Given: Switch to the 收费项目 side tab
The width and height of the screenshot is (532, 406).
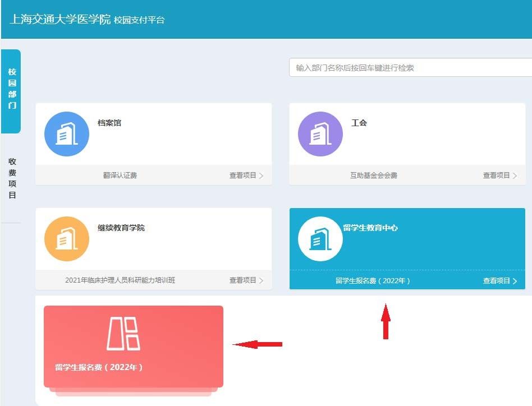Looking at the screenshot, I should click(x=12, y=178).
